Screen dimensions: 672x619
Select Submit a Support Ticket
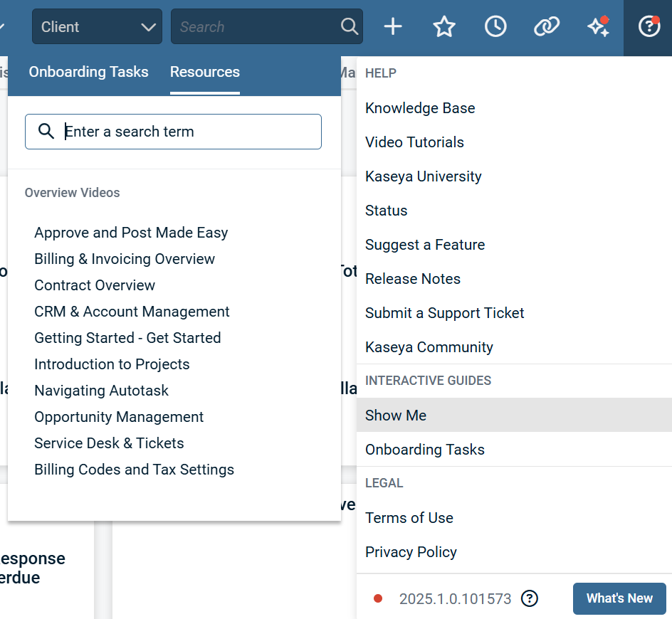click(444, 313)
